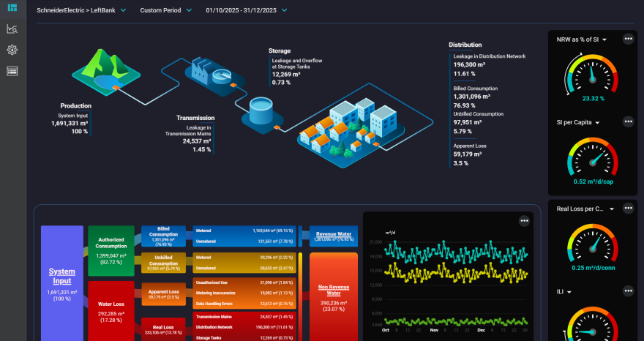Click the Transmission heading
The image size is (644, 341).
pos(195,118)
